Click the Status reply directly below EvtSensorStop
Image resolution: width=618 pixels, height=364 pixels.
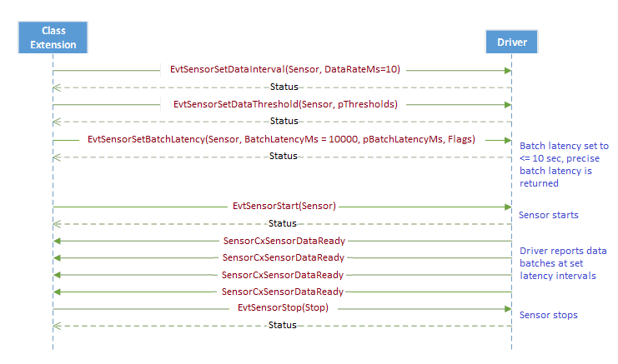click(282, 325)
